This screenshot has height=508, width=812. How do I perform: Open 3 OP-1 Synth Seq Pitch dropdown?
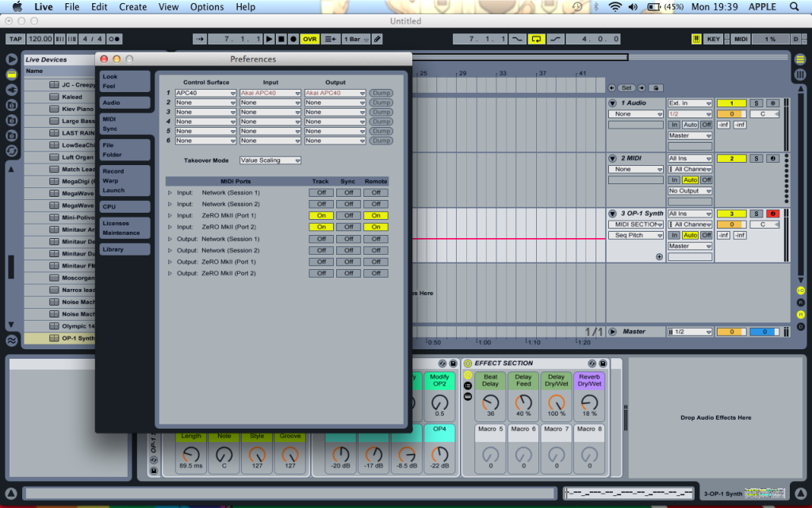[635, 235]
